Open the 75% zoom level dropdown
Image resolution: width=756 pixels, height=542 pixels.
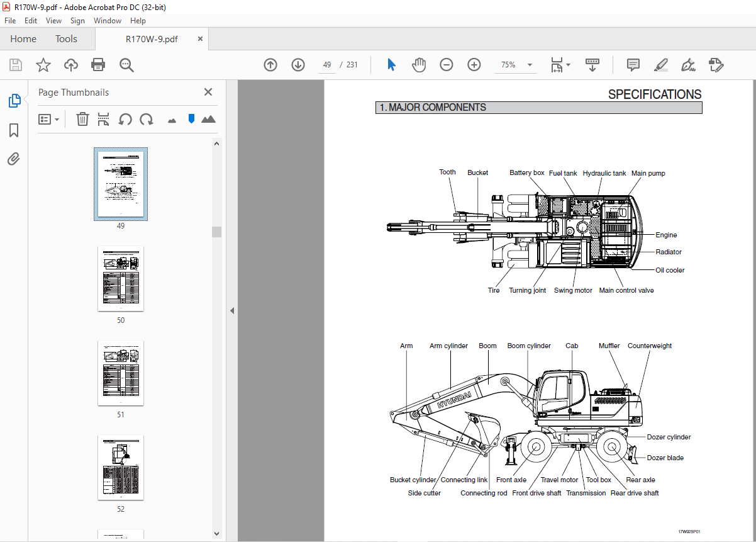pos(530,65)
